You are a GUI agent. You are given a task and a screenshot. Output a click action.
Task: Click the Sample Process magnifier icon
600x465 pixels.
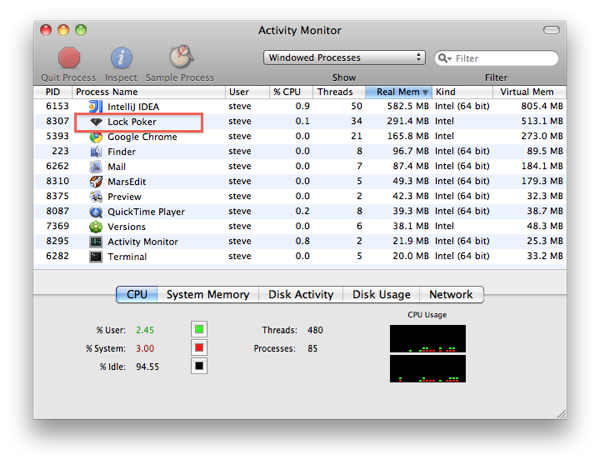pos(181,56)
